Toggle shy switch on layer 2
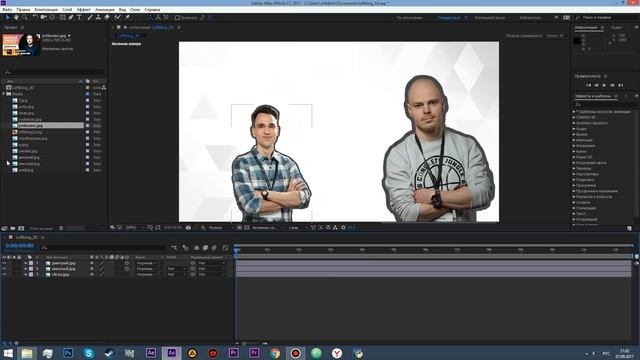640x360 pixels. coord(92,269)
